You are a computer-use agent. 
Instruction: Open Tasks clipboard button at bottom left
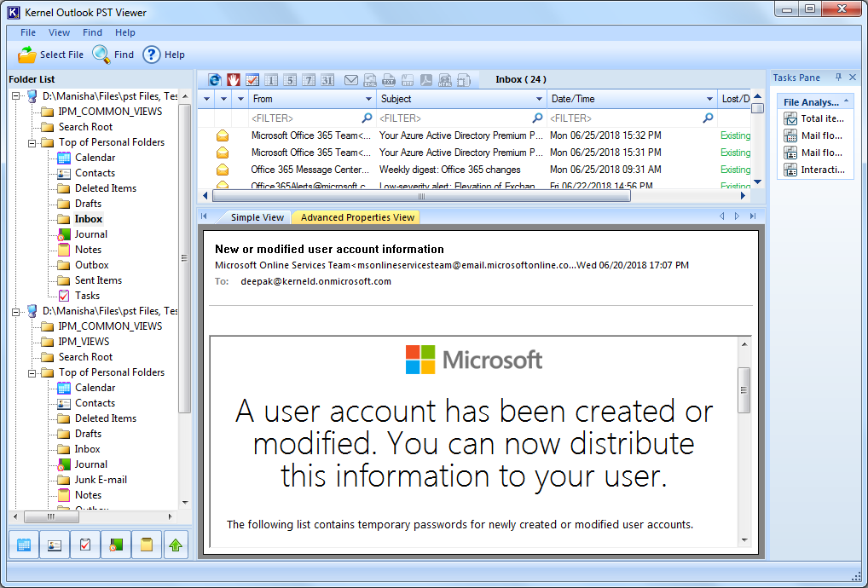(x=84, y=545)
